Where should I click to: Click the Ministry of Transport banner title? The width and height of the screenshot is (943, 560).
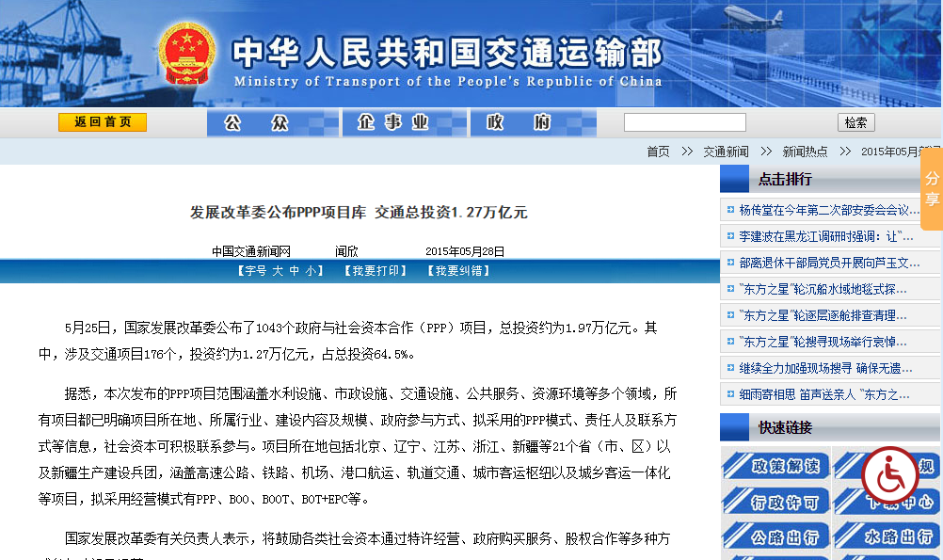447,61
